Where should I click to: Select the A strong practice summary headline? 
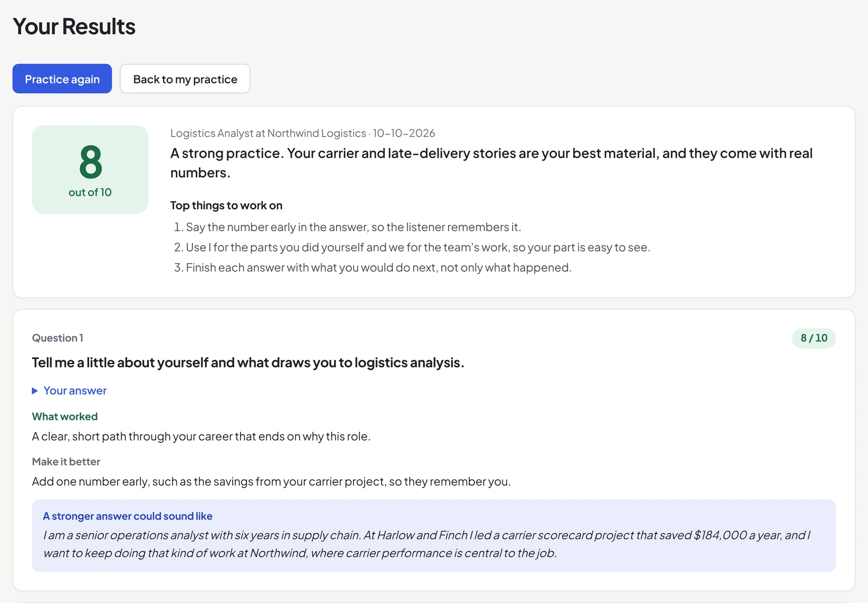tap(492, 163)
